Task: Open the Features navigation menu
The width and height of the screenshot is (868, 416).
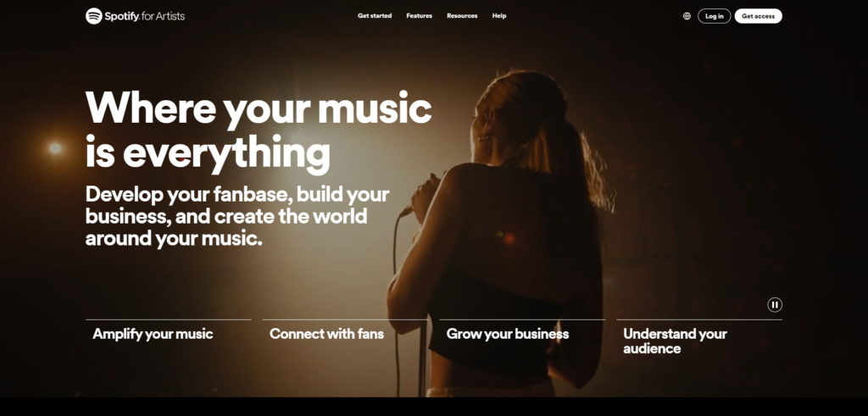Action: coord(419,16)
